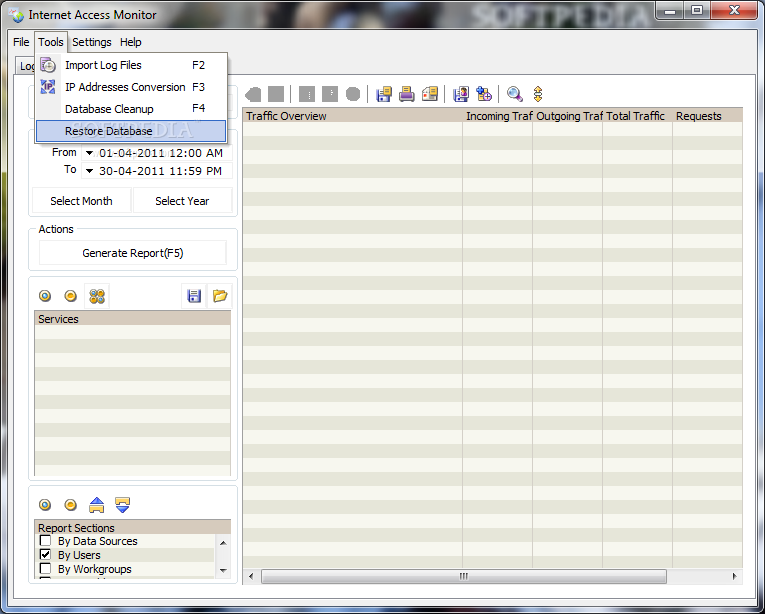Open the From date dropdown arrow
765x614 pixels.
(x=89, y=153)
